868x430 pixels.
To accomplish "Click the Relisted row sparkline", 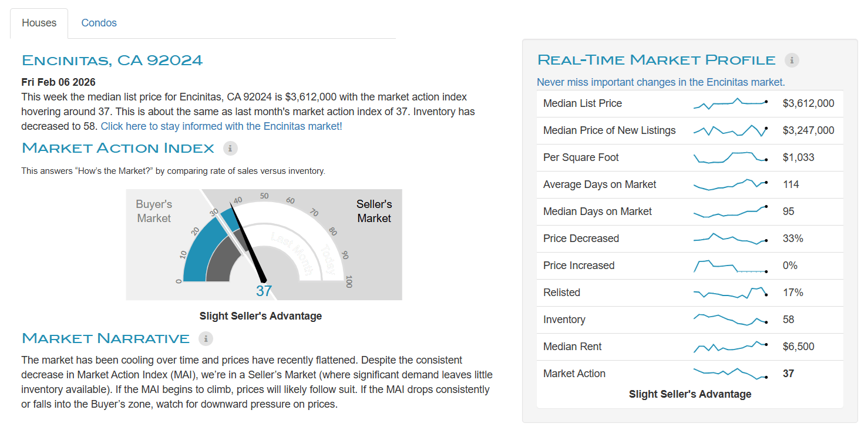I will (x=731, y=293).
